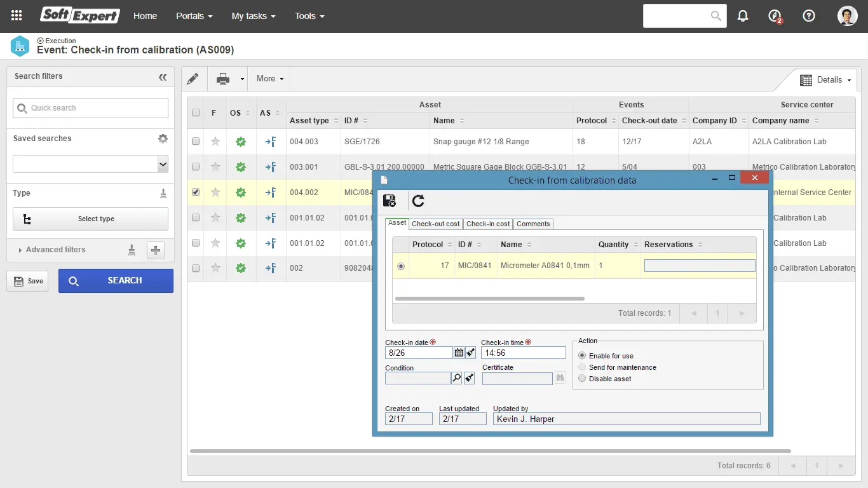Screen dimensions: 868x488
Task: Click the save and exit icon in dialog
Action: pos(390,201)
